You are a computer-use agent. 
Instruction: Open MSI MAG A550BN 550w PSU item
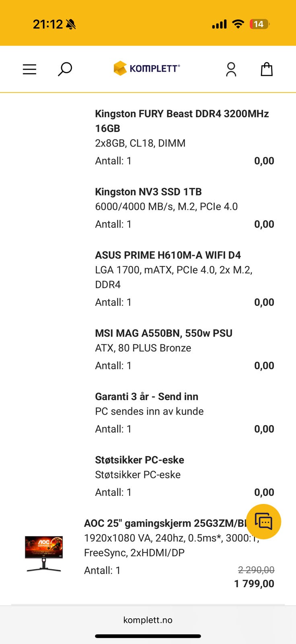click(164, 333)
